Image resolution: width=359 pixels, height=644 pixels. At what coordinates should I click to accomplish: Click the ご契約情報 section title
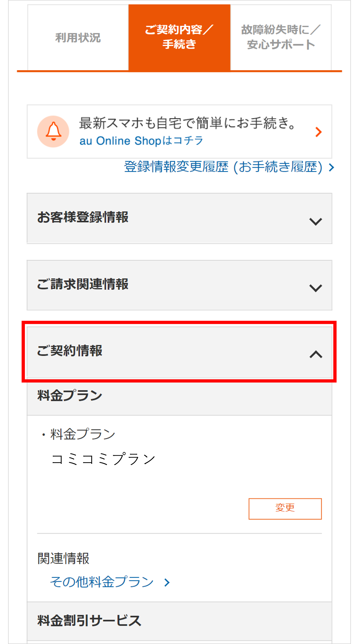[70, 351]
